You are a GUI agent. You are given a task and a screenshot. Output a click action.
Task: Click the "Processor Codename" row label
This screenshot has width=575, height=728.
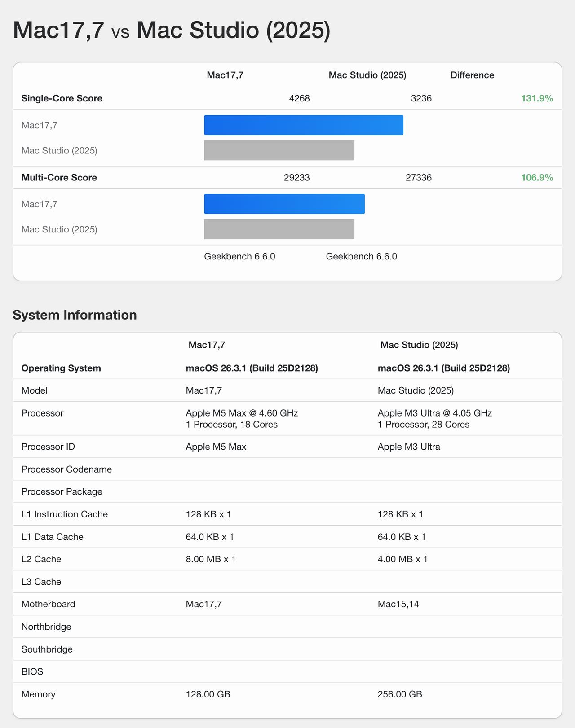click(66, 469)
